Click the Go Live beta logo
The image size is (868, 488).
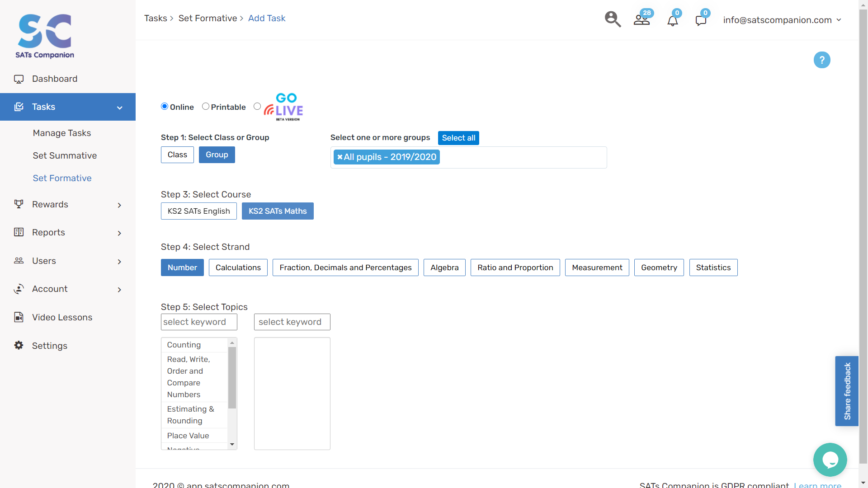coord(283,107)
